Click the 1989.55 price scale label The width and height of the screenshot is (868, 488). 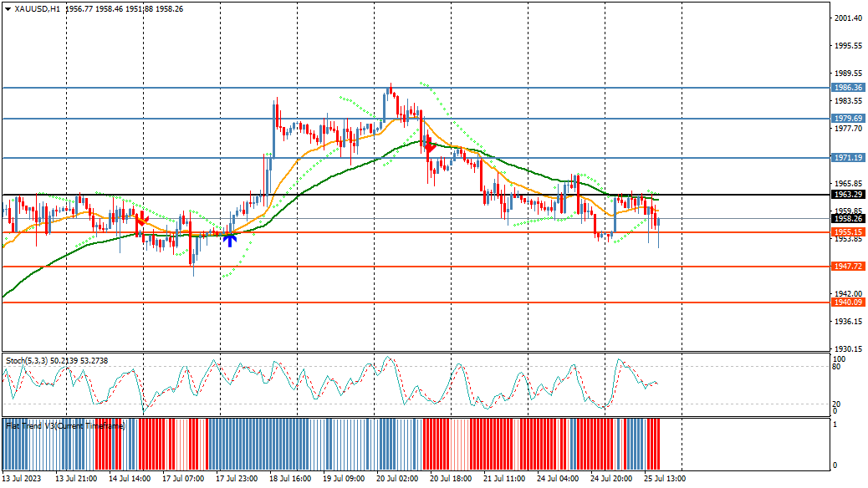[x=848, y=73]
